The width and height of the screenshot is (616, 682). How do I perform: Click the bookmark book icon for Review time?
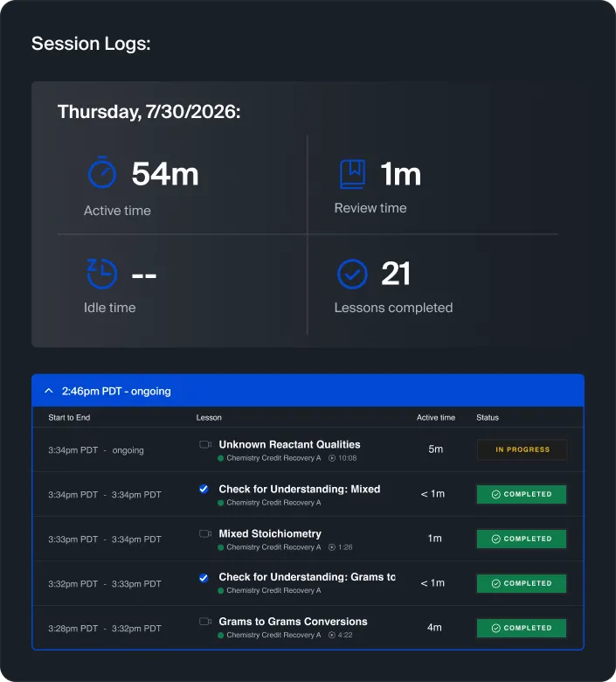pos(352,174)
